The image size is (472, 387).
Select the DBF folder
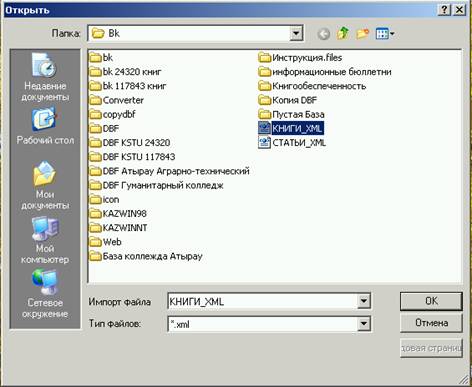[x=104, y=128]
